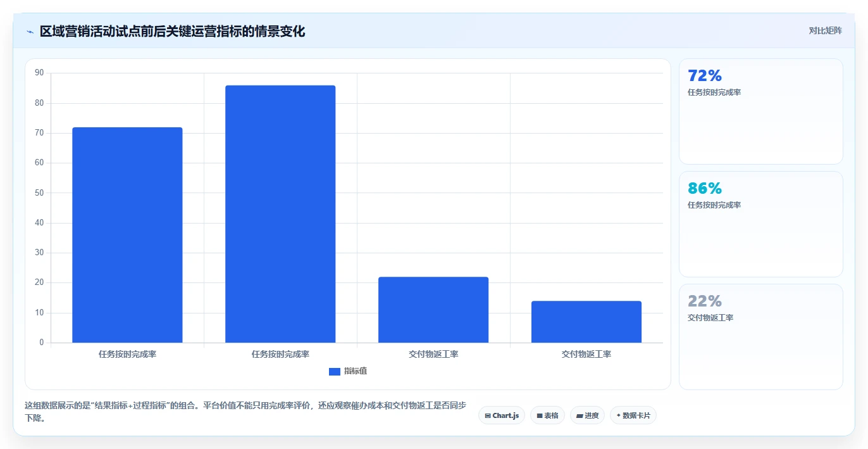
Task: Select the 进度 chip
Action: tap(587, 415)
